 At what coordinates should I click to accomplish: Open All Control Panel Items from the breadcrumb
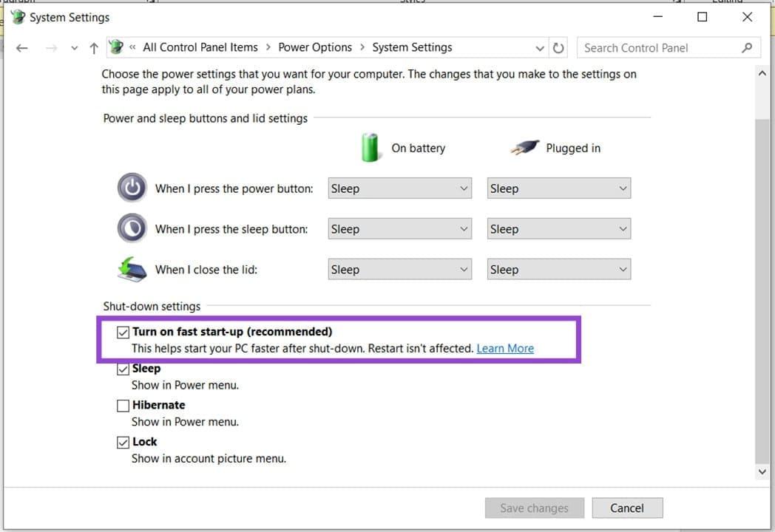pyautogui.click(x=200, y=47)
